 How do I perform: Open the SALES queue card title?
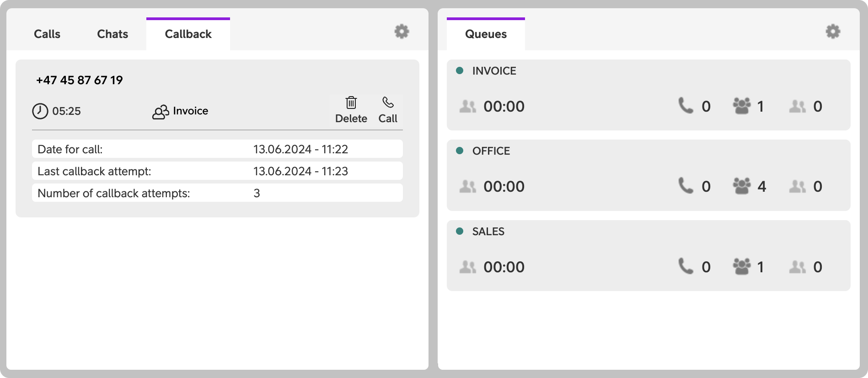point(488,232)
